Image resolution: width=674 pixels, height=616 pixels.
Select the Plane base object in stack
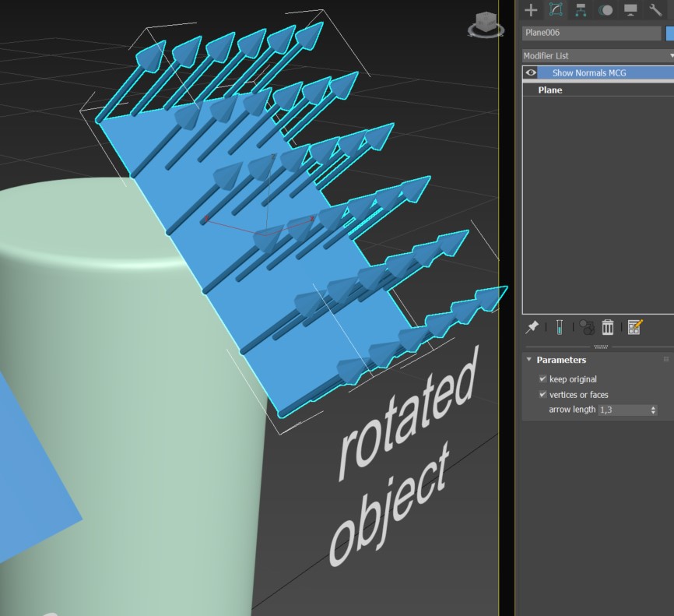tap(549, 90)
